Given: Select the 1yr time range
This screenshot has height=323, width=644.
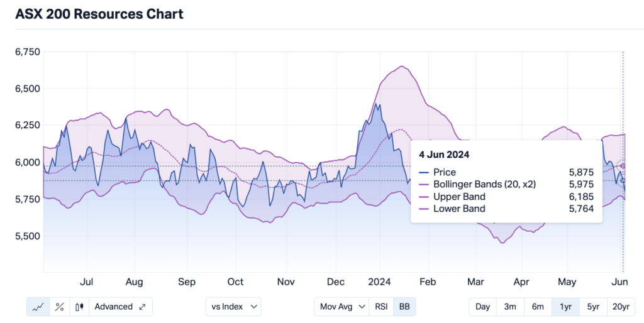Looking at the screenshot, I should click(565, 307).
